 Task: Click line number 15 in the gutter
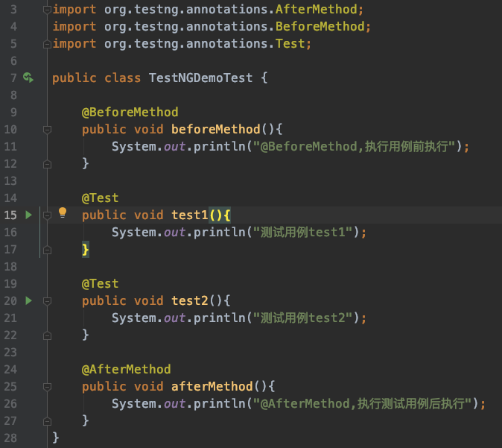tap(10, 215)
